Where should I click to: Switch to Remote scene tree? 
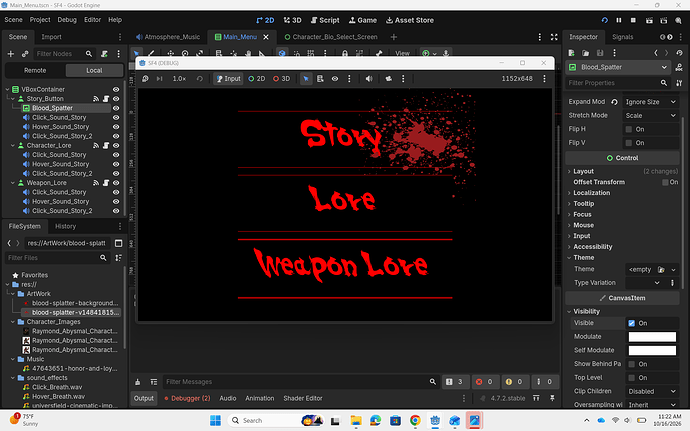(x=35, y=70)
